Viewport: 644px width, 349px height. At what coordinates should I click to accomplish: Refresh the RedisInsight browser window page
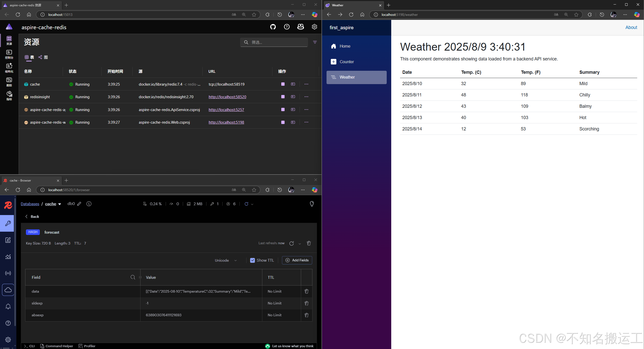point(18,190)
